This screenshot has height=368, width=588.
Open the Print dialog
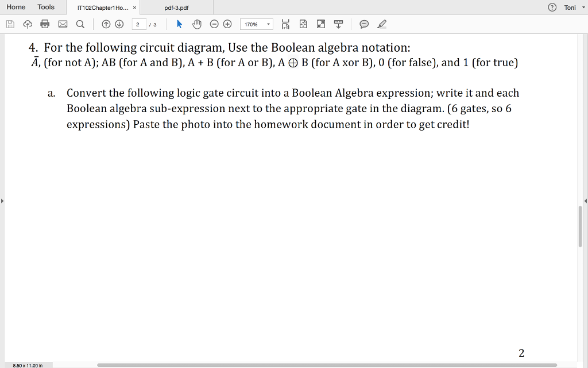45,24
